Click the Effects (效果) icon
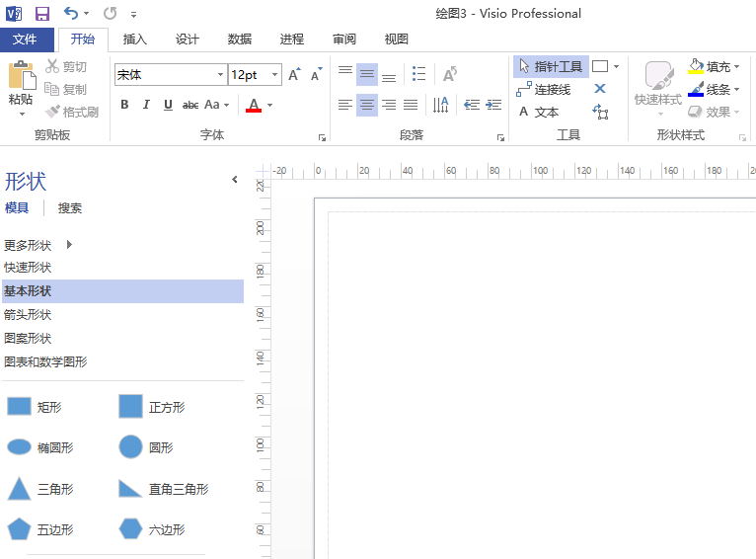The width and height of the screenshot is (756, 559). (695, 112)
